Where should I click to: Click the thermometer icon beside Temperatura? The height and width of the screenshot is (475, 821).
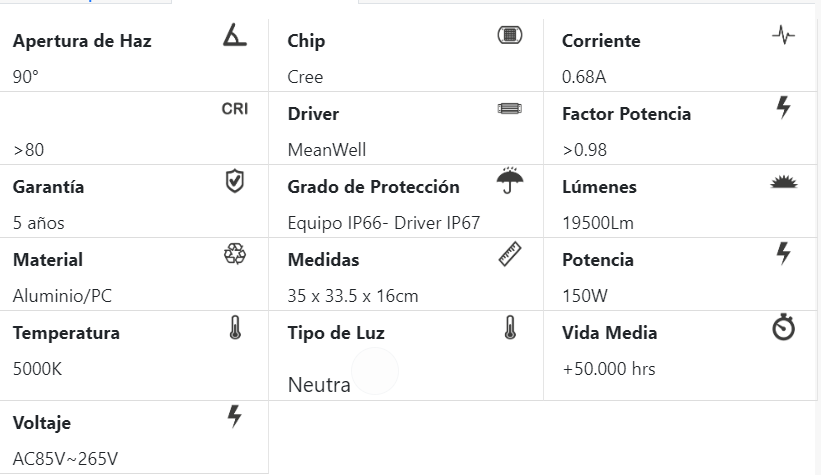235,328
